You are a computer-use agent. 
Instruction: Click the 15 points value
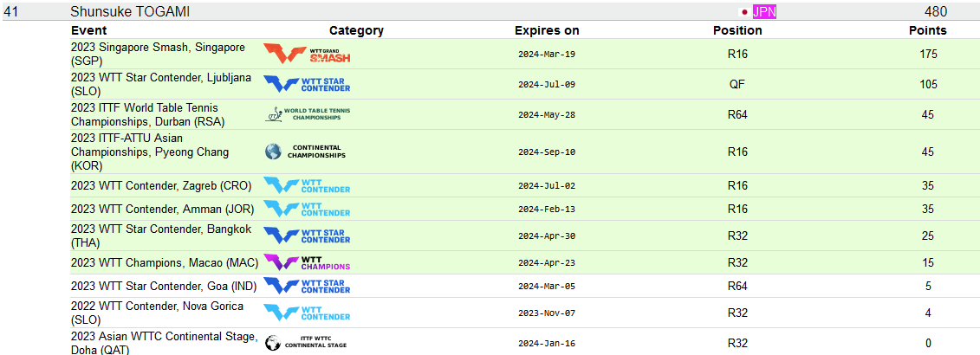(x=928, y=262)
